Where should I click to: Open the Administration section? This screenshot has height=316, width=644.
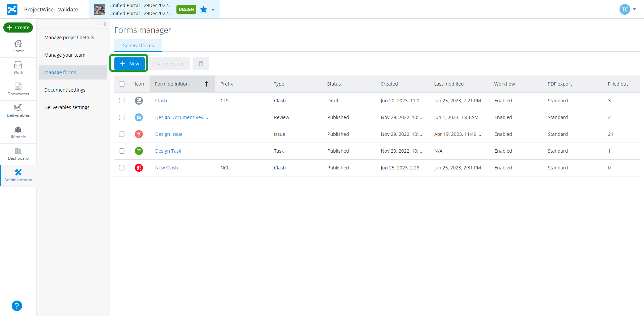click(x=18, y=175)
